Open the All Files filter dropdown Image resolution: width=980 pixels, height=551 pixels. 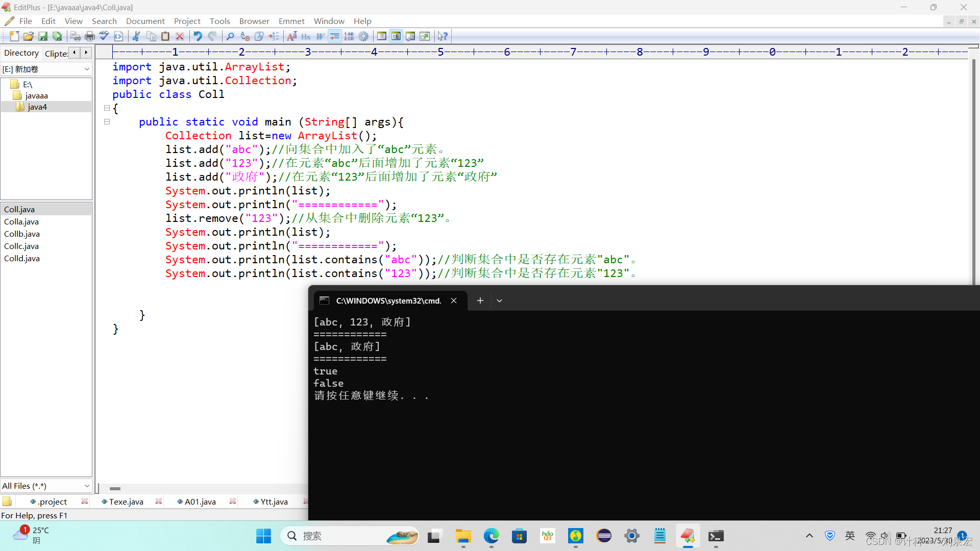[x=87, y=486]
